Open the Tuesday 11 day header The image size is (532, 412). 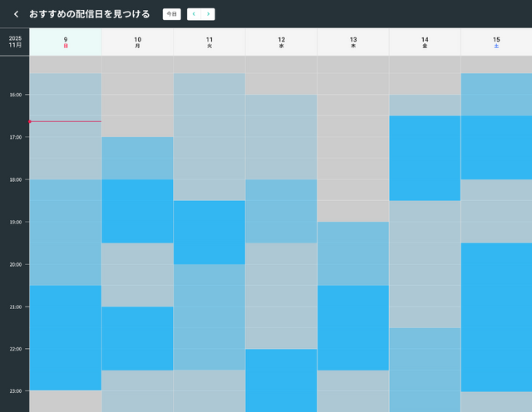[209, 42]
